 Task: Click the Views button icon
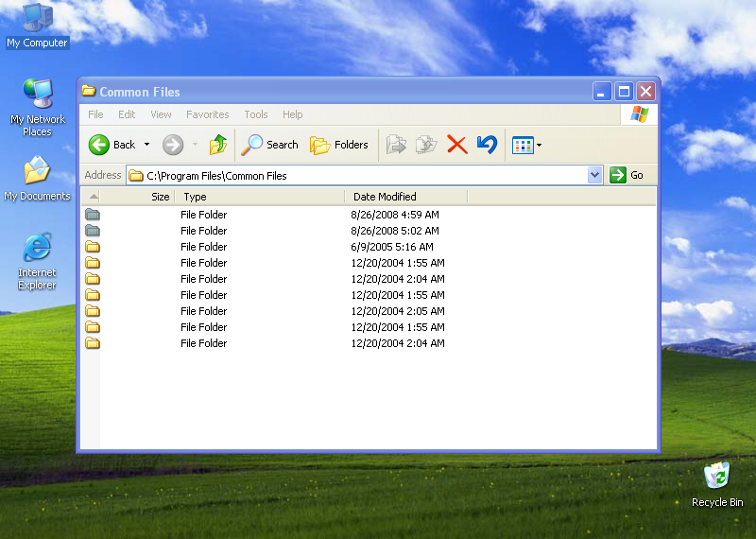[x=523, y=145]
